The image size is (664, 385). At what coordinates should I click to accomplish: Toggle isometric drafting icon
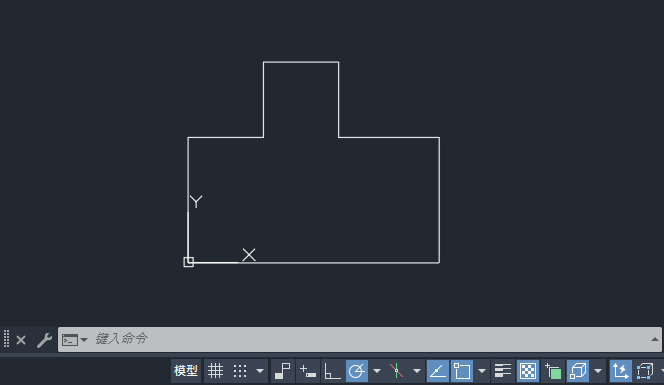click(x=396, y=371)
